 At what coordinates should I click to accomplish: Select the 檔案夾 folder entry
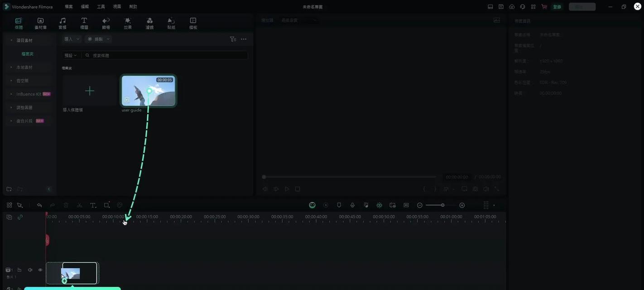pos(28,54)
